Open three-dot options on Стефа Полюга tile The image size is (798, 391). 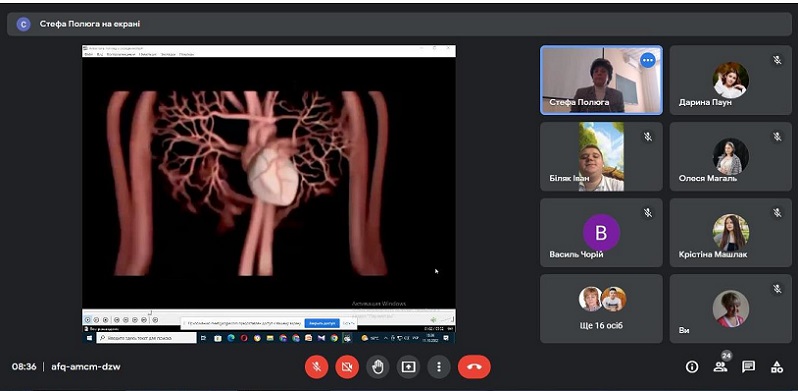pos(647,60)
